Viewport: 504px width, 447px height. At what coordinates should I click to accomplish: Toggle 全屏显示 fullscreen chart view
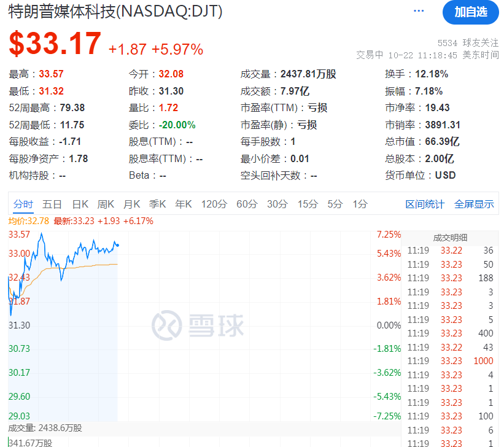click(x=475, y=204)
